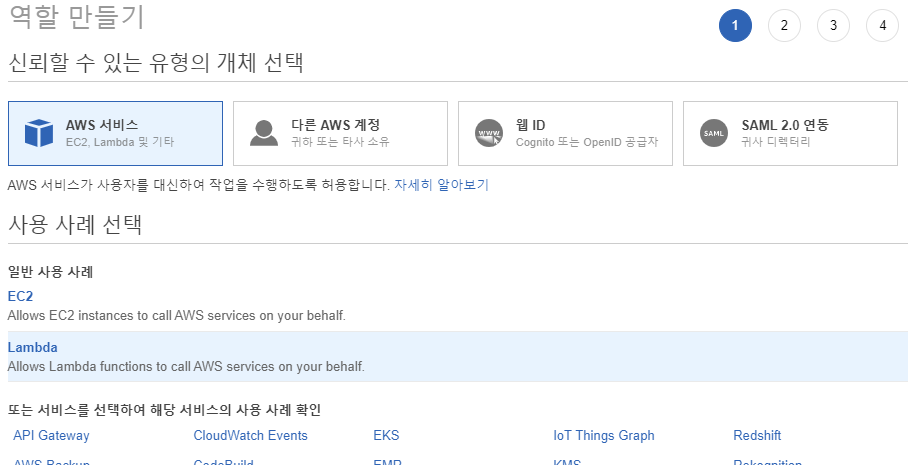Open the EKS service link
This screenshot has width=920, height=465.
click(386, 435)
